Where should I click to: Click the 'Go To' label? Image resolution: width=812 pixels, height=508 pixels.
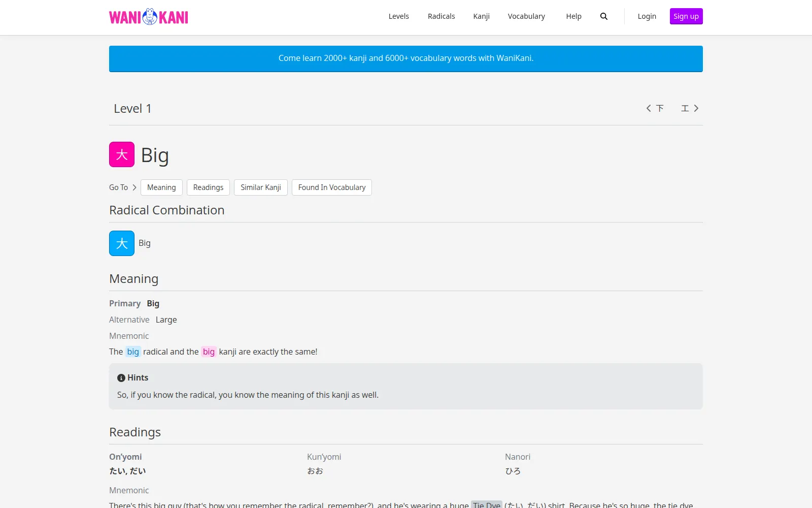[x=119, y=187]
